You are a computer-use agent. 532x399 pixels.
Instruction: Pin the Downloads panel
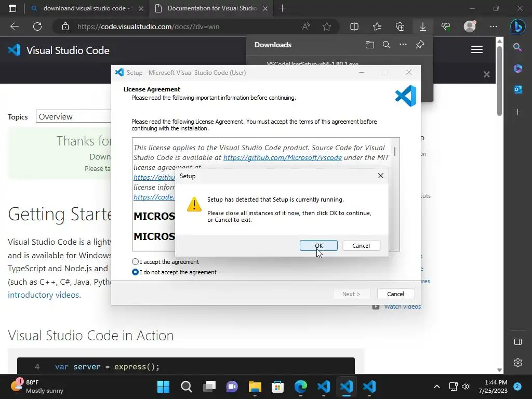point(420,45)
